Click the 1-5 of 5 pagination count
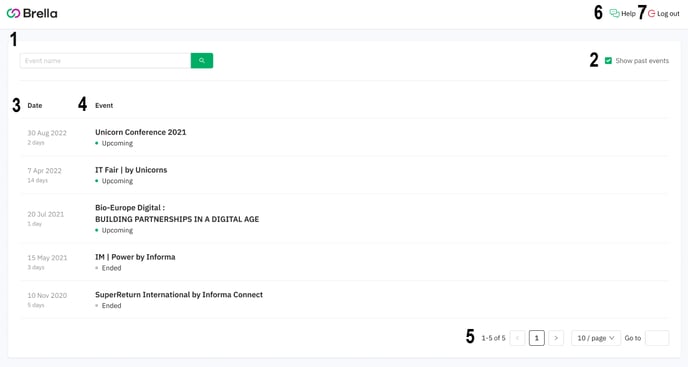This screenshot has height=367, width=688. [x=493, y=338]
